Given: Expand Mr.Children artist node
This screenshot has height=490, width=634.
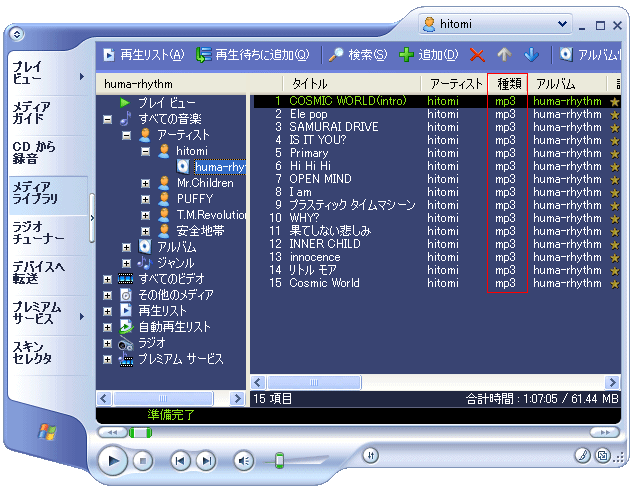Looking at the screenshot, I should (146, 184).
